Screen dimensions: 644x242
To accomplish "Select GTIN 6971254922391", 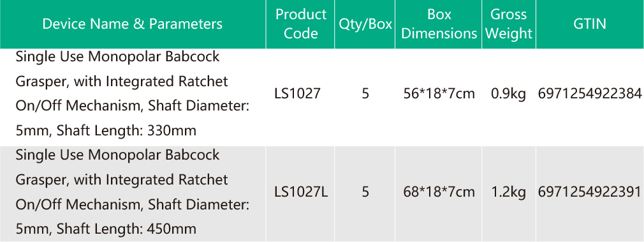I will coord(589,192).
